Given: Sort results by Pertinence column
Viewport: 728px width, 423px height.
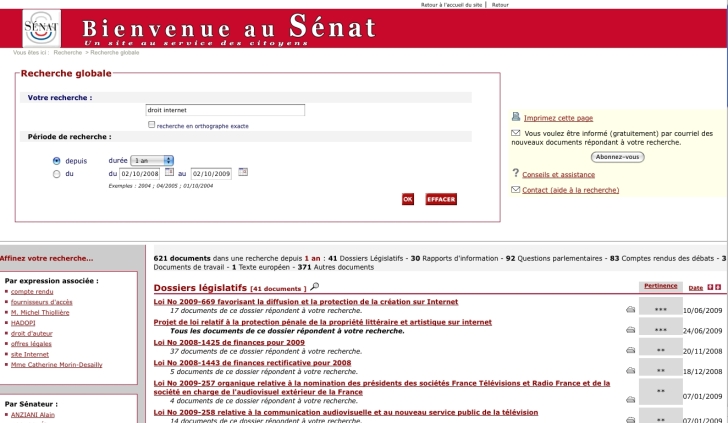Looking at the screenshot, I should tap(660, 286).
